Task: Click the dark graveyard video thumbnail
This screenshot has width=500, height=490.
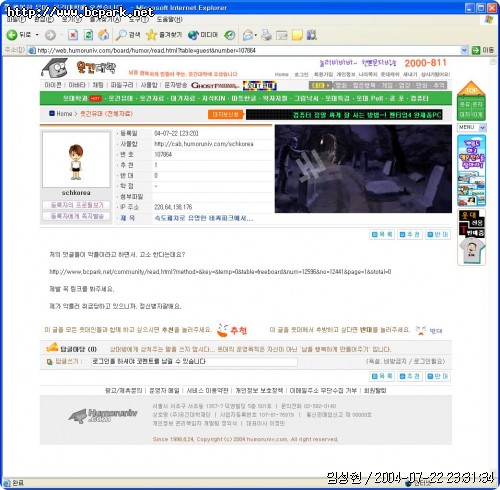Action: tap(363, 169)
